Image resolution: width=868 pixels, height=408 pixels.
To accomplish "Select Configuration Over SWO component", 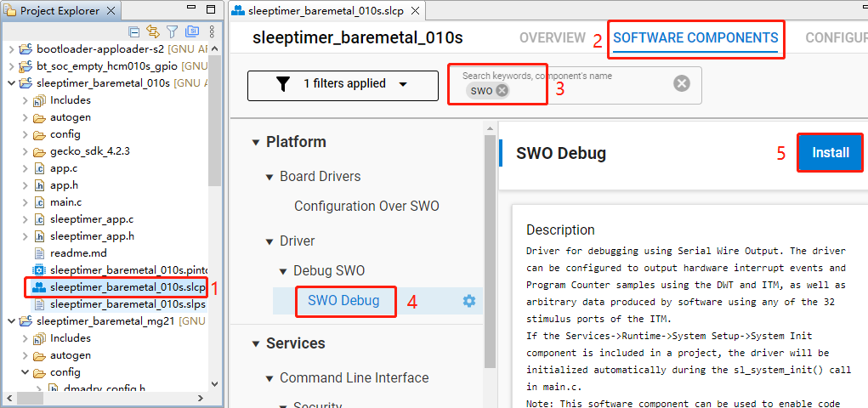I will click(366, 206).
